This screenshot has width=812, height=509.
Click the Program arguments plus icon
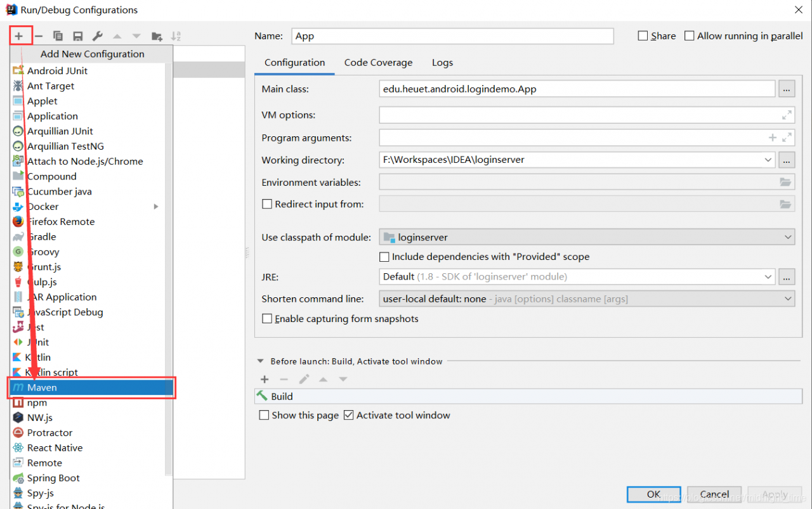click(x=773, y=138)
